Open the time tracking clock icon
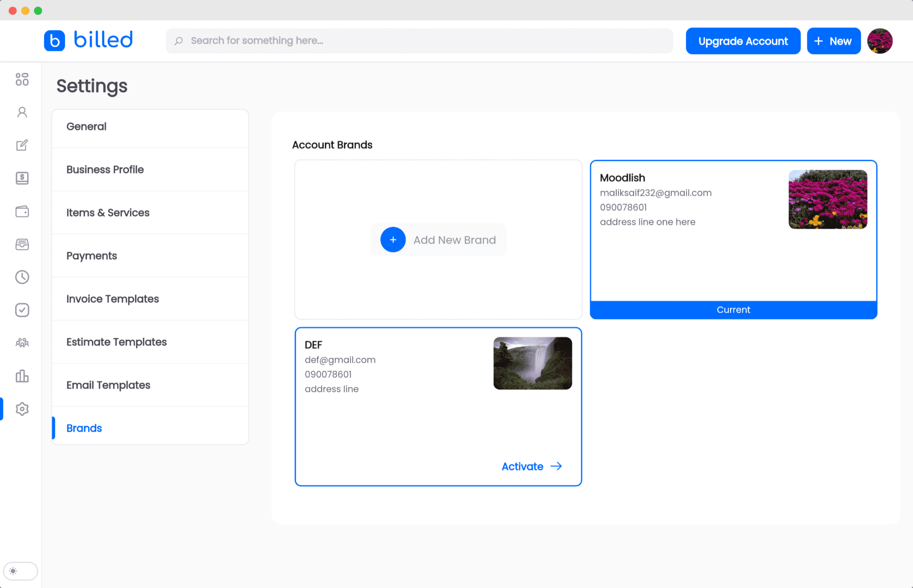The width and height of the screenshot is (913, 588). [21, 277]
